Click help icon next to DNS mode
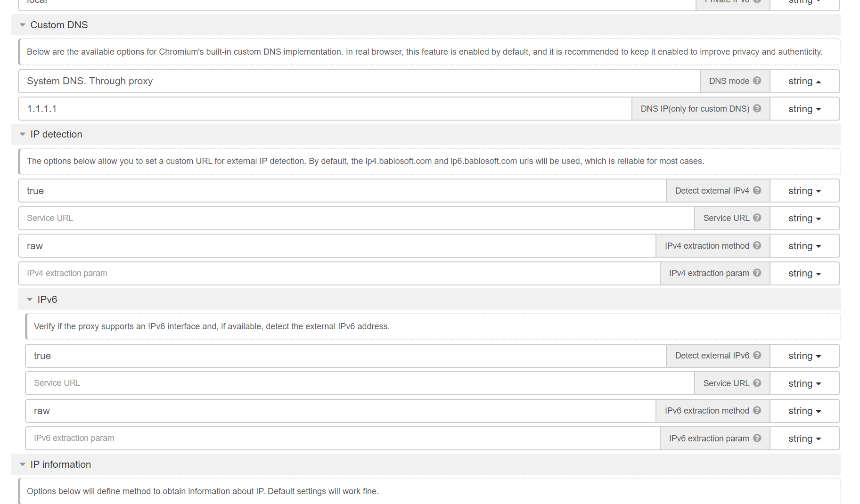Image resolution: width=860 pixels, height=504 pixels. (757, 81)
